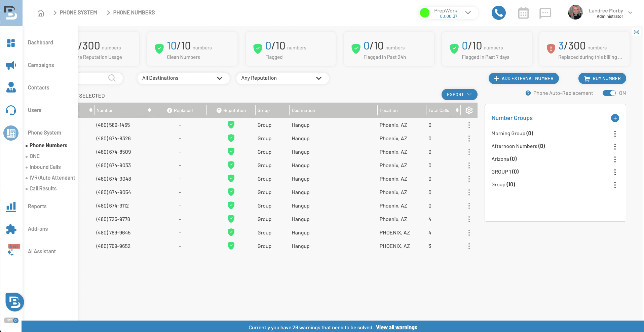Turn off Phone Auto-Replacement
The image size is (644, 332).
(609, 93)
